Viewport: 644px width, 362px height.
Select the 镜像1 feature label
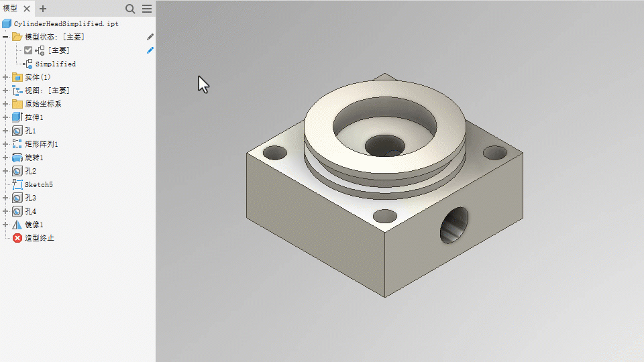tap(34, 225)
